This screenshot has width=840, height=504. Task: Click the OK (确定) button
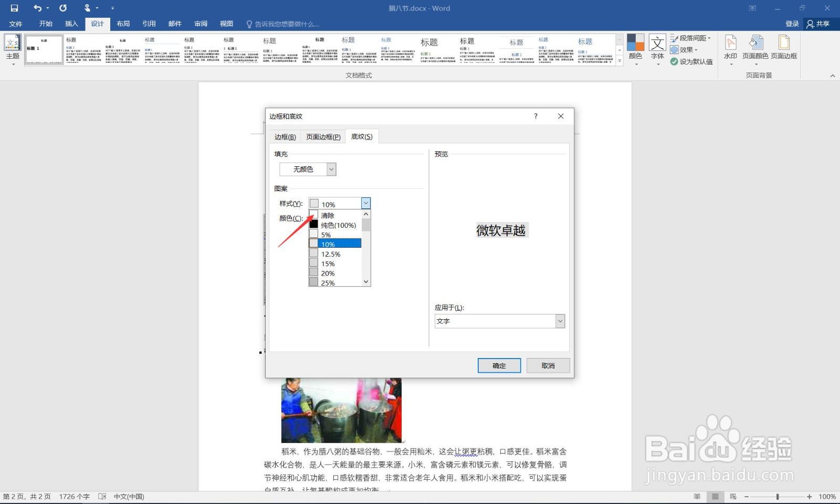pyautogui.click(x=499, y=365)
